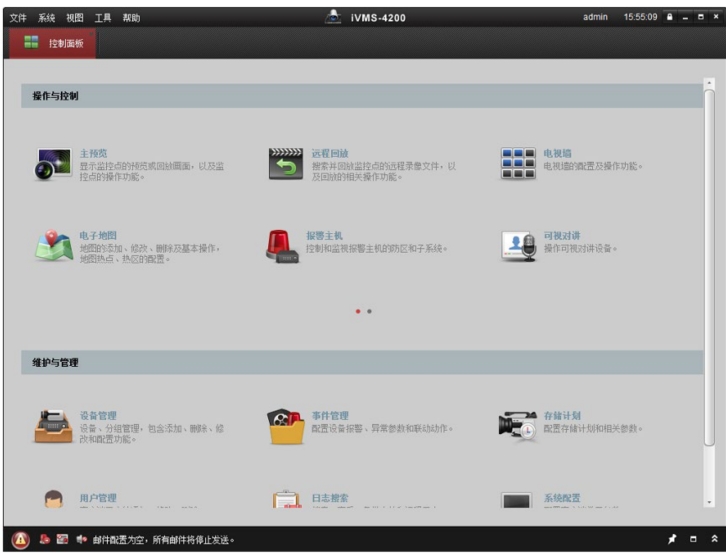Click the 邮件配置为空 status message

(163, 540)
